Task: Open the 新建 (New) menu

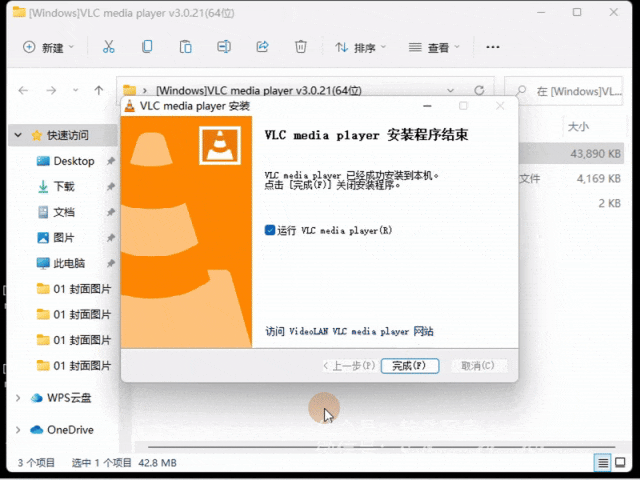Action: tap(49, 47)
